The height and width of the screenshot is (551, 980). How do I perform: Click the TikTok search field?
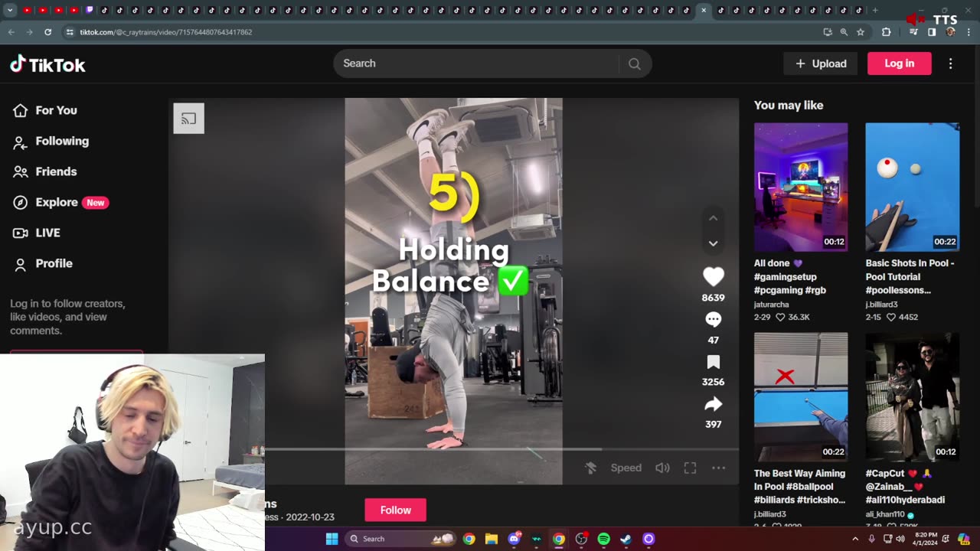click(x=475, y=64)
